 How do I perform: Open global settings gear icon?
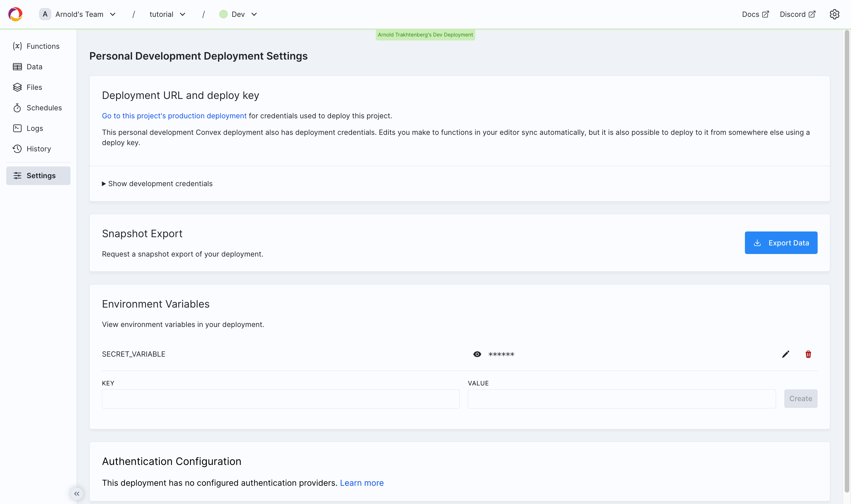click(x=834, y=14)
